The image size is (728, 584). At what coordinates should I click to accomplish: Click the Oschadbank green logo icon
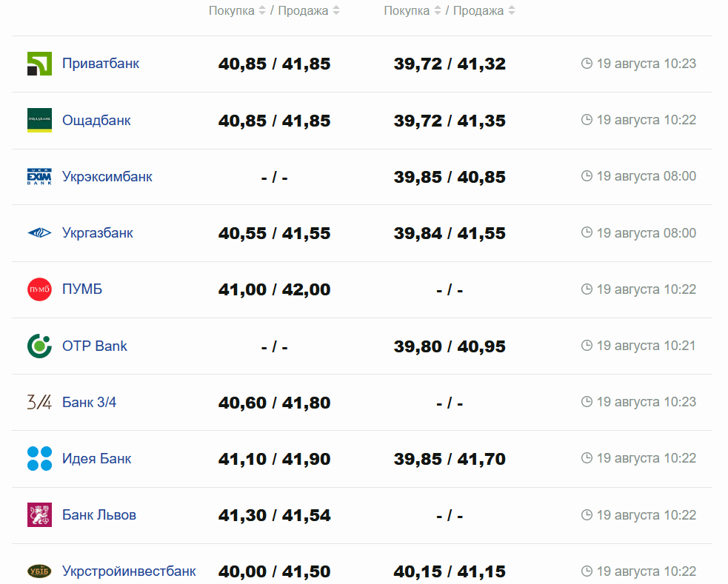pos(39,121)
